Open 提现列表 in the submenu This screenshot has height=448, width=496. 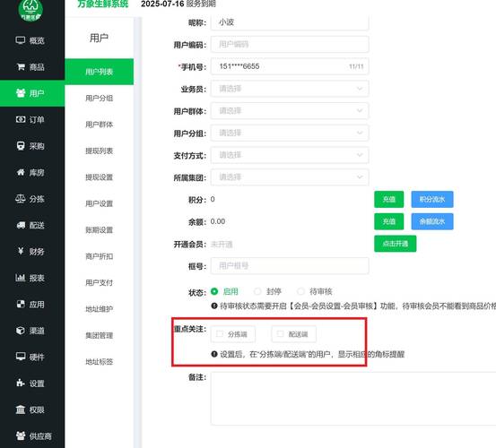99,151
